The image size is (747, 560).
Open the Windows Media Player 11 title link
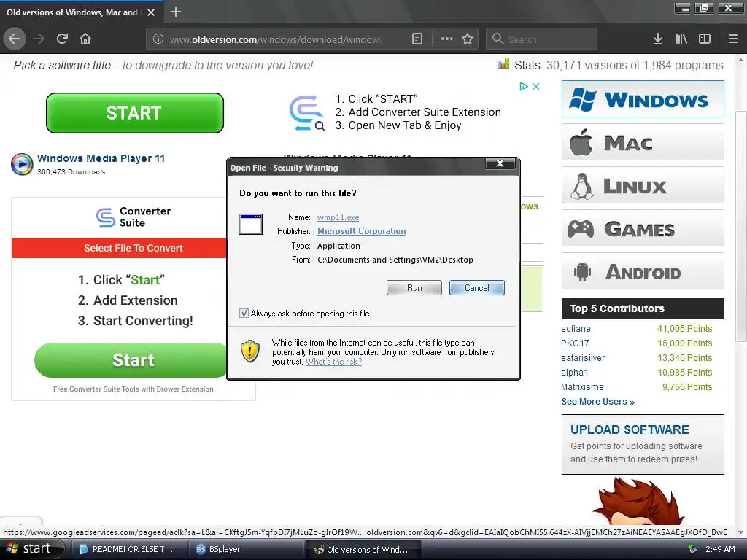pyautogui.click(x=101, y=158)
